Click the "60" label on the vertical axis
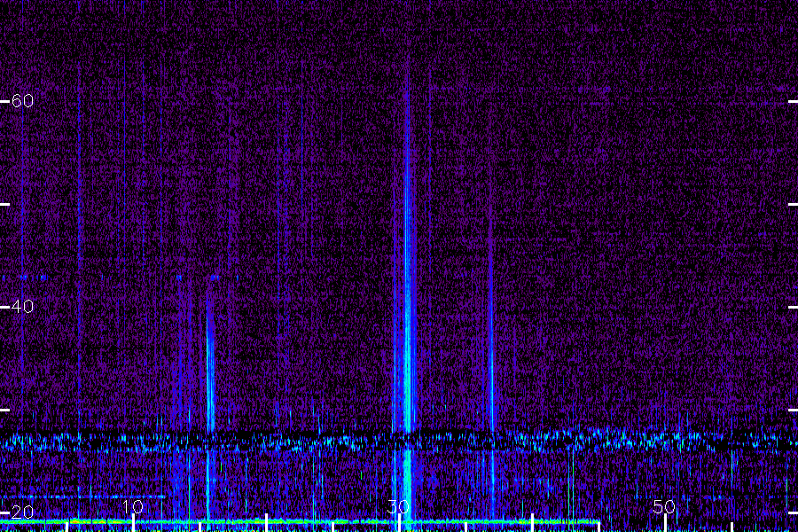The image size is (798, 532). (x=22, y=101)
